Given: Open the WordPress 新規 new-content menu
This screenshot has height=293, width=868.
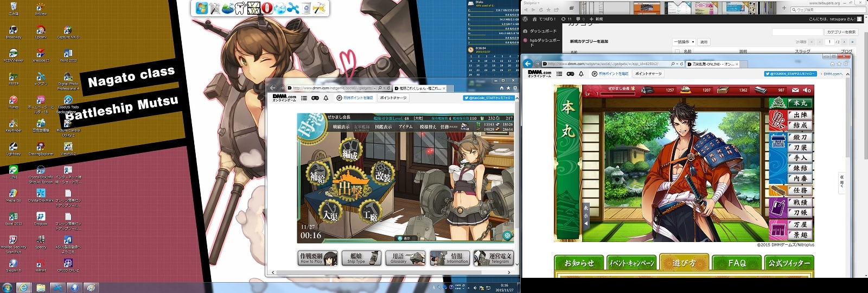Looking at the screenshot, I should [x=596, y=19].
